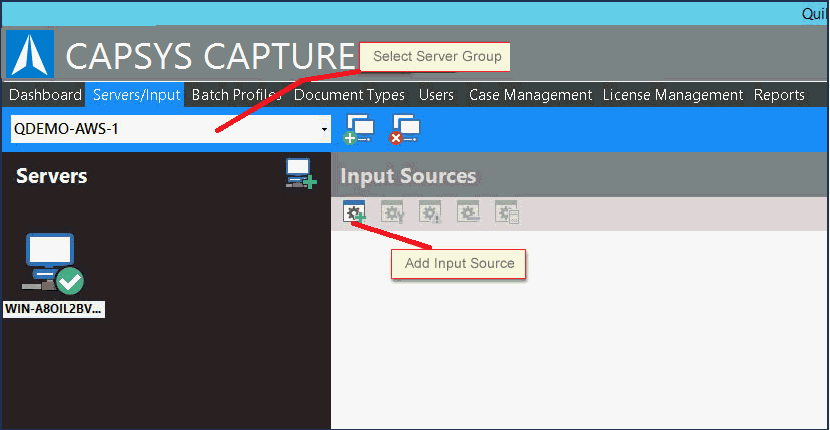Click the CAPSYS CAPTURE logo icon

click(x=30, y=54)
